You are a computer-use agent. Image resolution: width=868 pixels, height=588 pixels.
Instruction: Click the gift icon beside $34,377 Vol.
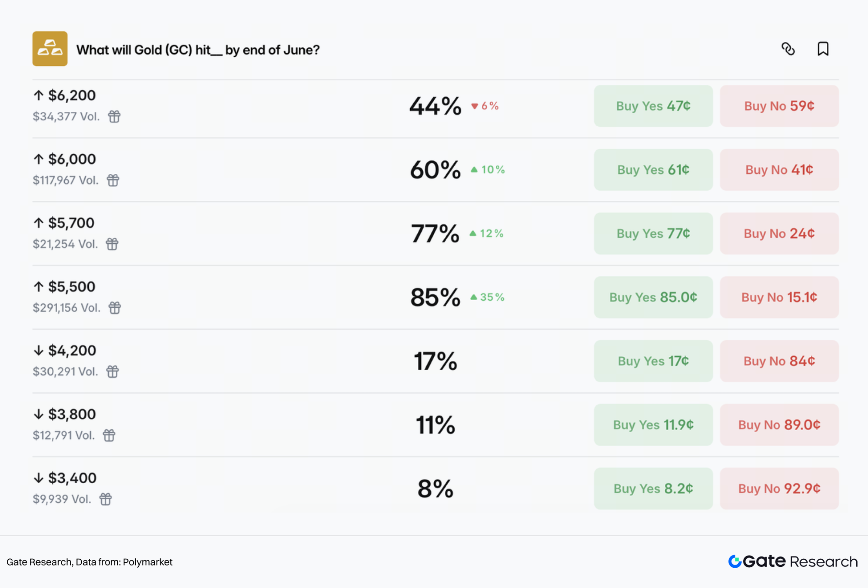pyautogui.click(x=114, y=117)
